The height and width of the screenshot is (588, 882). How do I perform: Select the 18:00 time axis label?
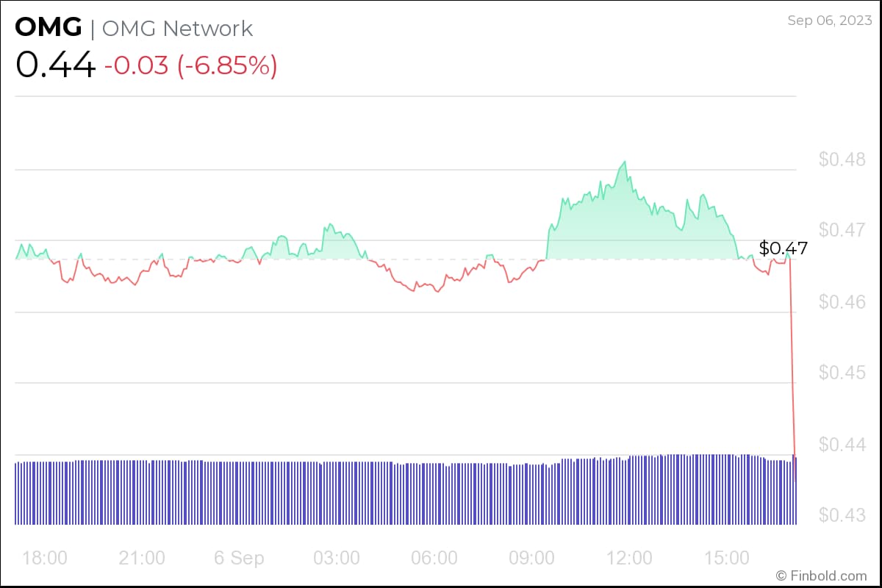[45, 558]
